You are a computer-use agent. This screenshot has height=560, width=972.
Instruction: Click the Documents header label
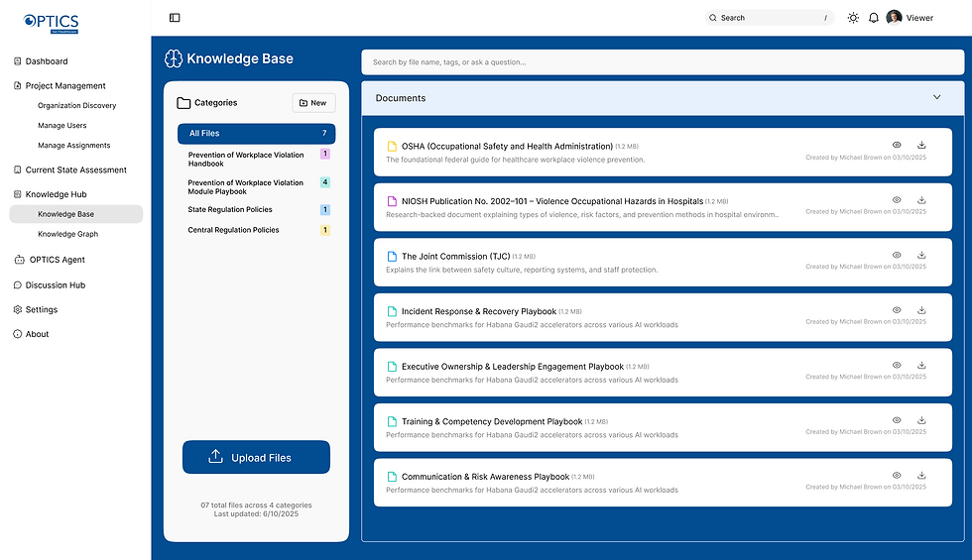(401, 98)
